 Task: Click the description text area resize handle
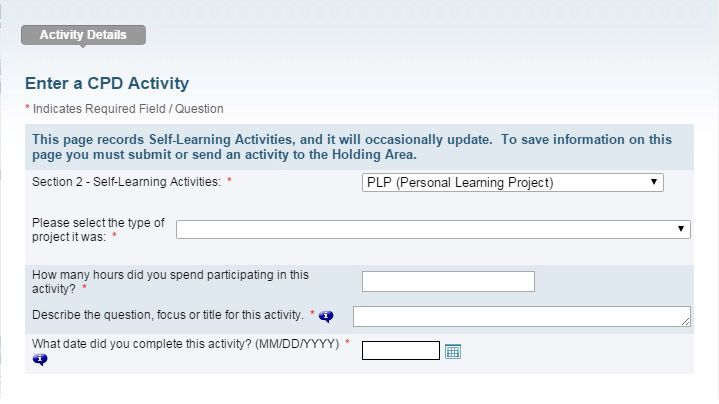tap(686, 322)
